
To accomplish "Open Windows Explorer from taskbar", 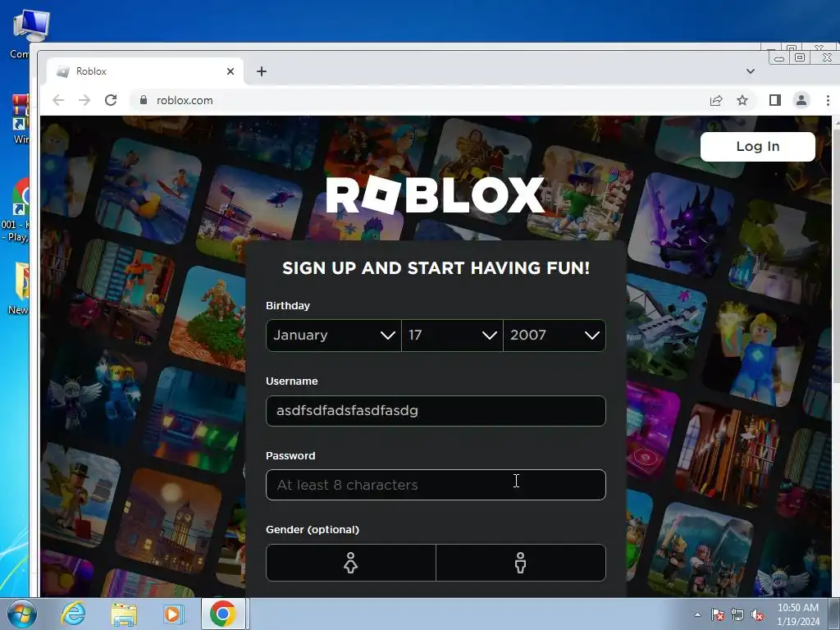I will tap(124, 614).
